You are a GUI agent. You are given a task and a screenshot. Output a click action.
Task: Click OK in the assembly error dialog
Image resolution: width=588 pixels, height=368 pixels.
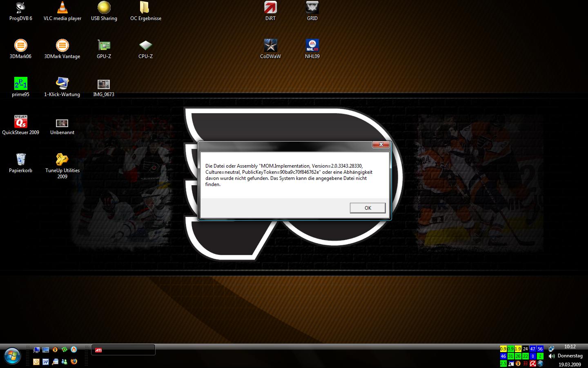point(367,208)
